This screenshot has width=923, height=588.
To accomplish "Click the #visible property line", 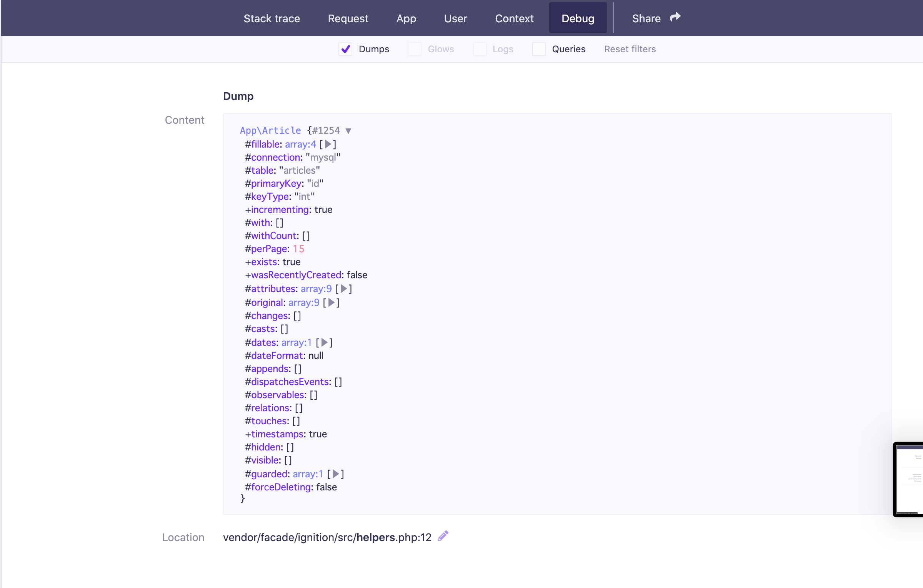I will point(268,460).
